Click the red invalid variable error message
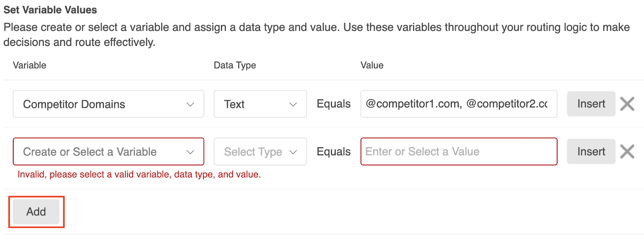The image size is (644, 239). 139,174
